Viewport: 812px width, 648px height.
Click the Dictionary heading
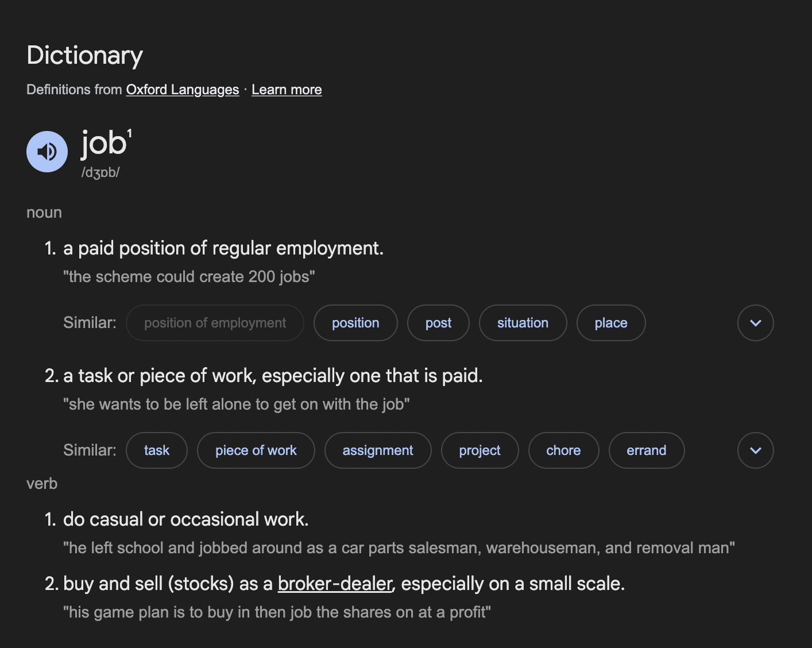coord(85,55)
